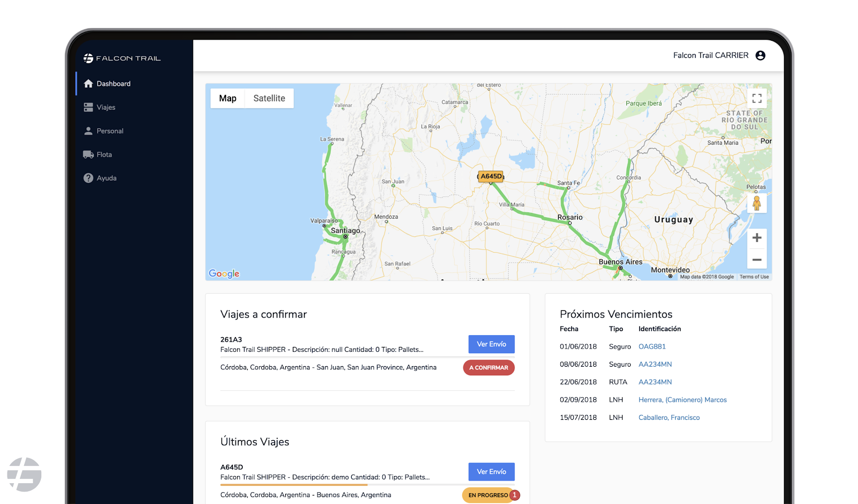Image resolution: width=858 pixels, height=504 pixels.
Task: Click Córdoba - San Juan route text
Action: pyautogui.click(x=328, y=367)
